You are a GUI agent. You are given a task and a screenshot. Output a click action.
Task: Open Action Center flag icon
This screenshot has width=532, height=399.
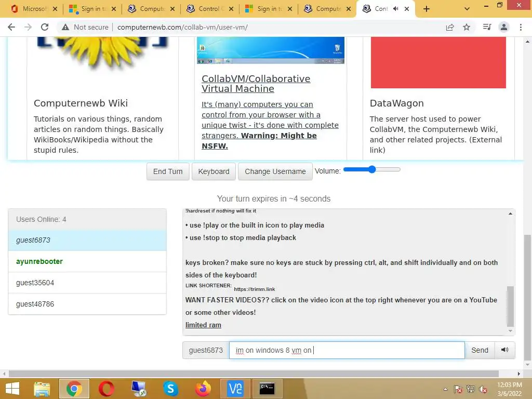458,389
